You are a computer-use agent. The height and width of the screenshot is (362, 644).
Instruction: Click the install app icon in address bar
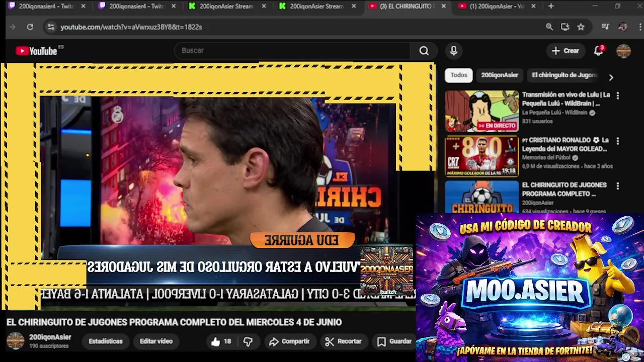click(565, 27)
